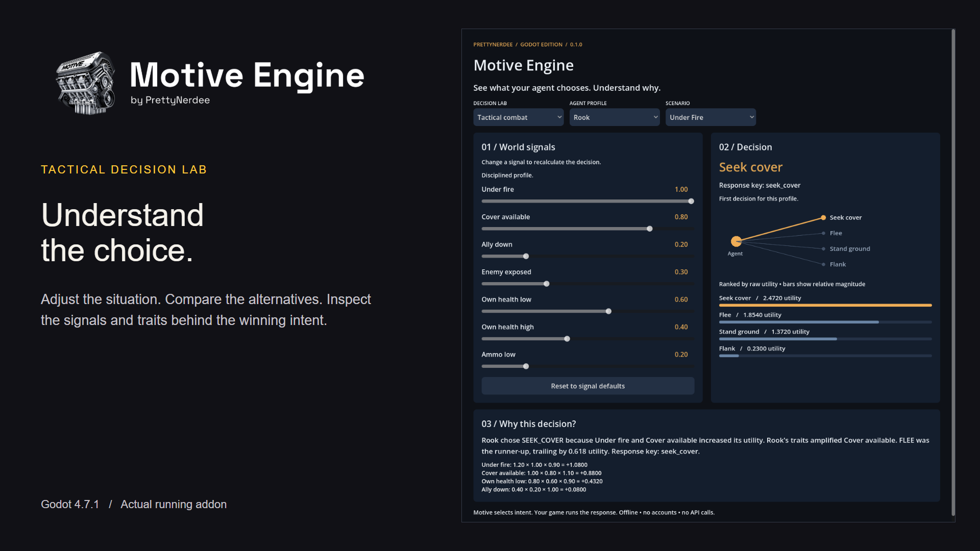Click the 'Under fire: 1.20 × 1.00 × 0.90' line
The image size is (980, 551).
[534, 465]
